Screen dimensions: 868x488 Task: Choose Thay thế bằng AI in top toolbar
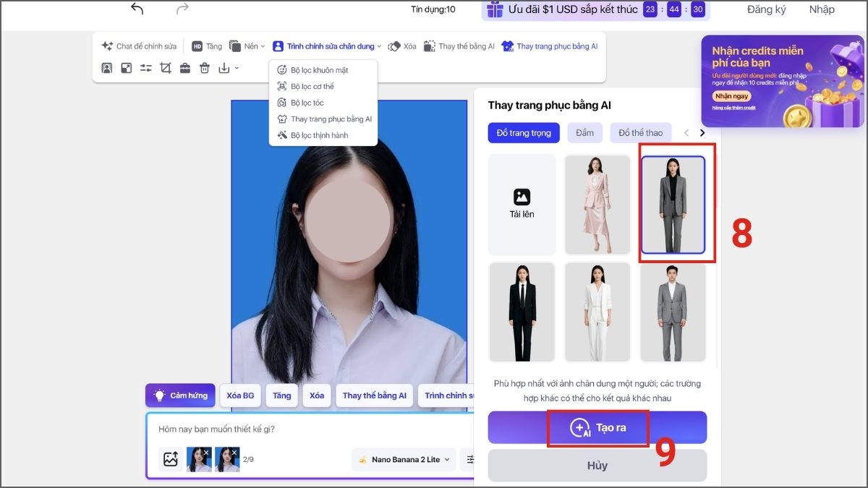click(x=459, y=46)
